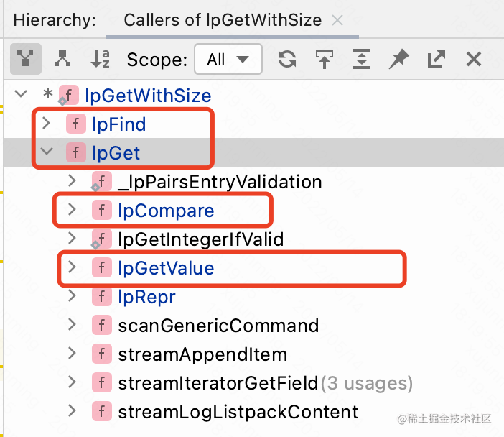Image resolution: width=504 pixels, height=437 pixels.
Task: Click the function icon beside streamLogListpackContent
Action: pyautogui.click(x=101, y=412)
